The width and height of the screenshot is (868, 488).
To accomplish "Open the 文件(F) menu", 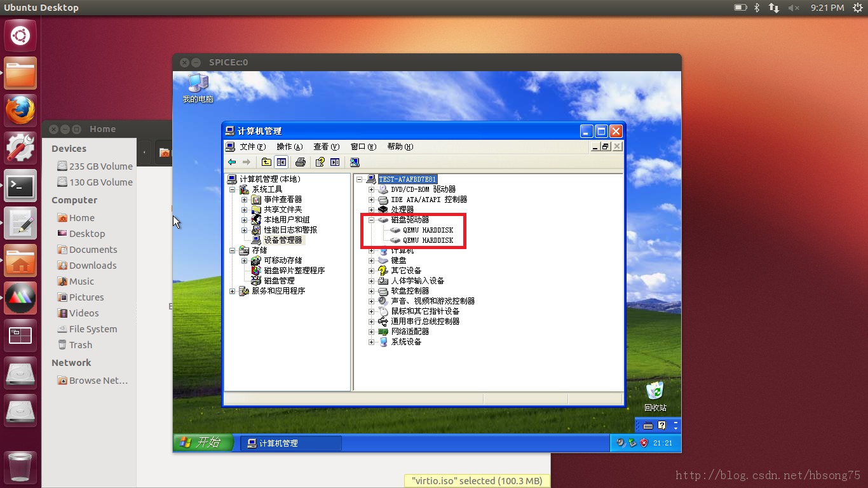I will pyautogui.click(x=252, y=147).
